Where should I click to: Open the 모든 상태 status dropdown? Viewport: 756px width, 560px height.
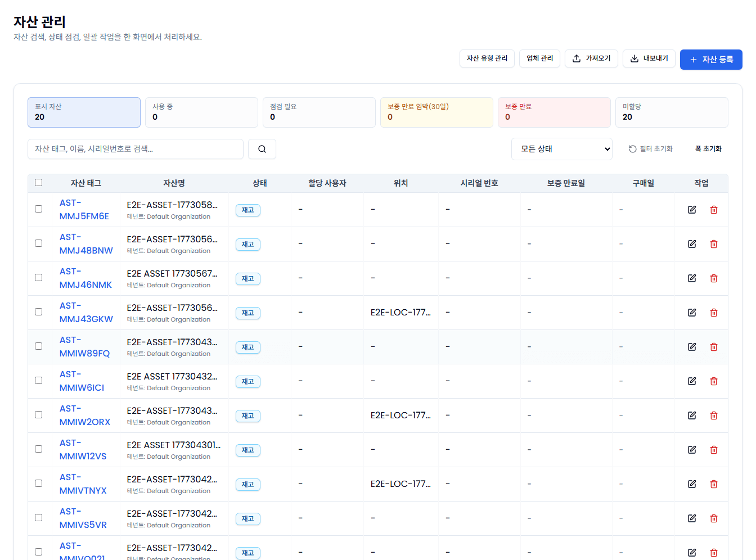pyautogui.click(x=561, y=149)
